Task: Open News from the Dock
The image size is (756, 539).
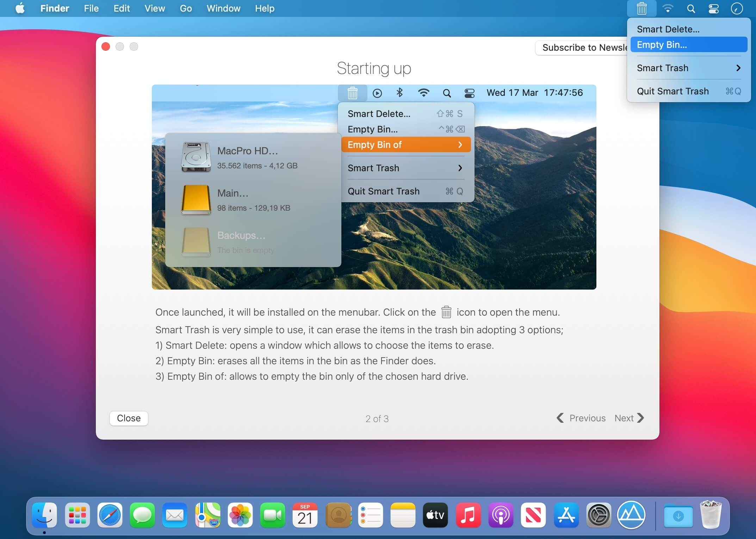Action: [533, 515]
